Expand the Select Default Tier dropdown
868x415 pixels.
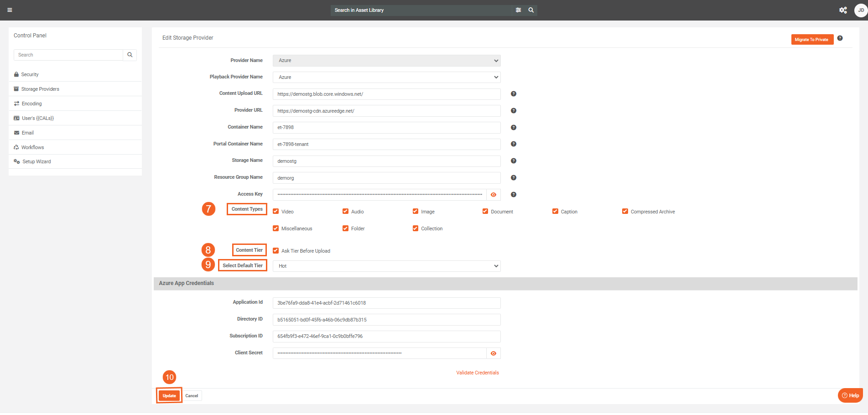(x=386, y=266)
